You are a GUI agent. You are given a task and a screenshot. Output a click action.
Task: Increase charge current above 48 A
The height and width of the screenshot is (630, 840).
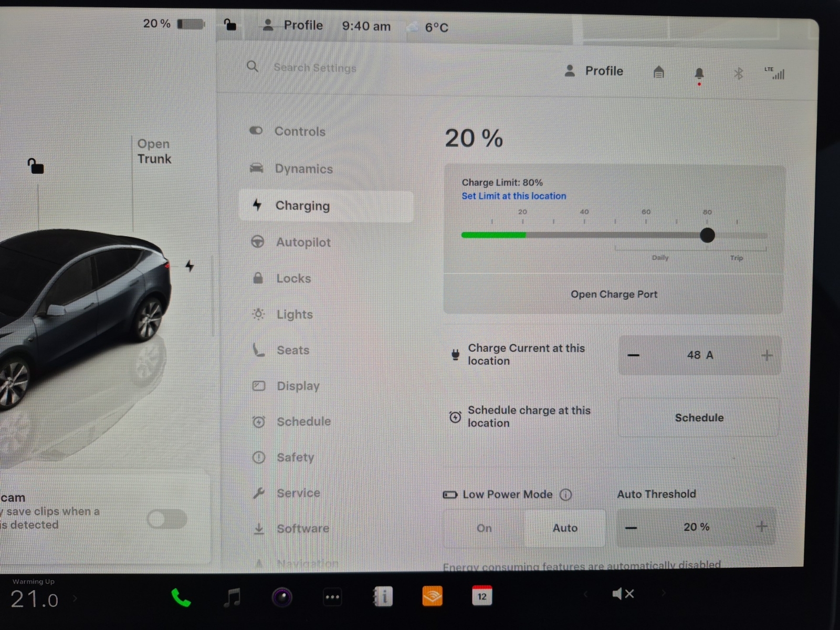coord(766,355)
